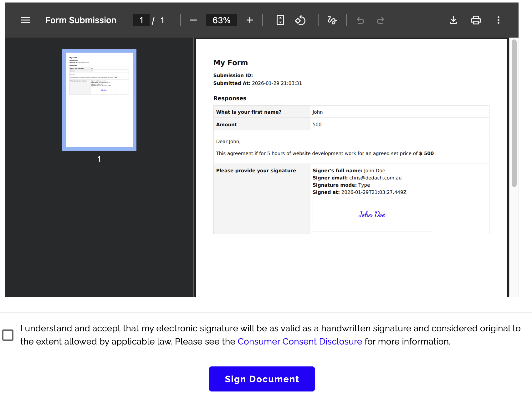This screenshot has height=399, width=532.
Task: Click the Form Submission document title
Action: coord(81,20)
